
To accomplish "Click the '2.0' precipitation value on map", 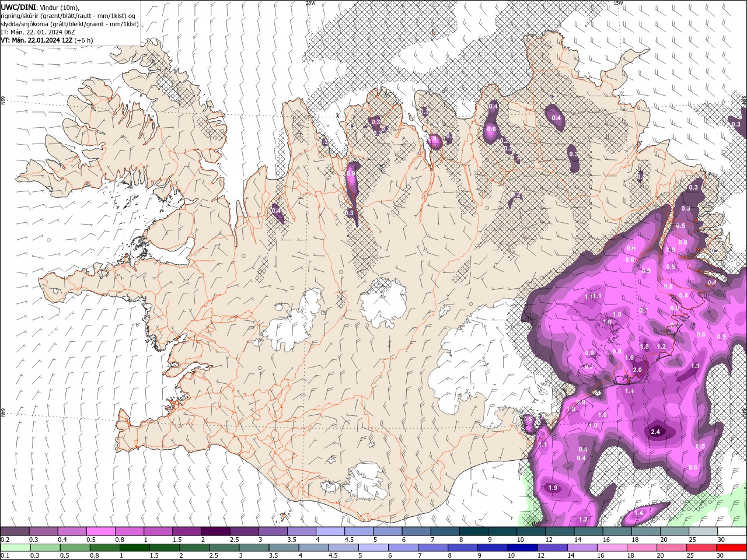I will point(637,370).
